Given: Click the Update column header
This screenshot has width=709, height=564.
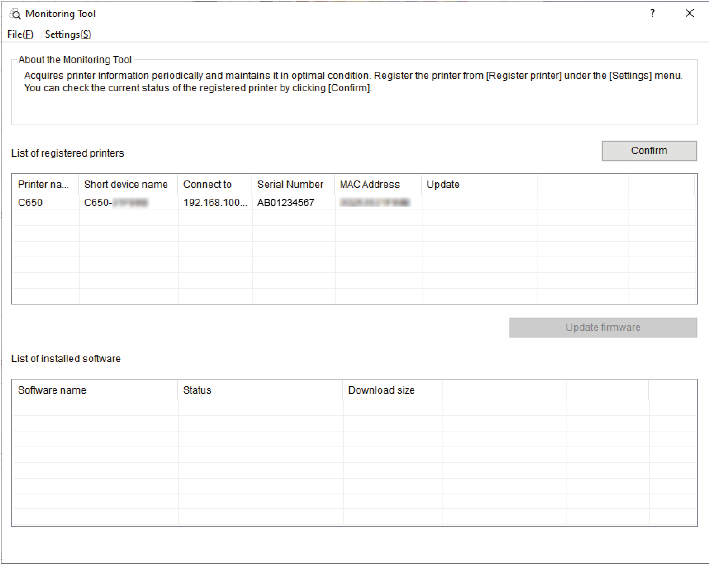Looking at the screenshot, I should pyautogui.click(x=443, y=185).
